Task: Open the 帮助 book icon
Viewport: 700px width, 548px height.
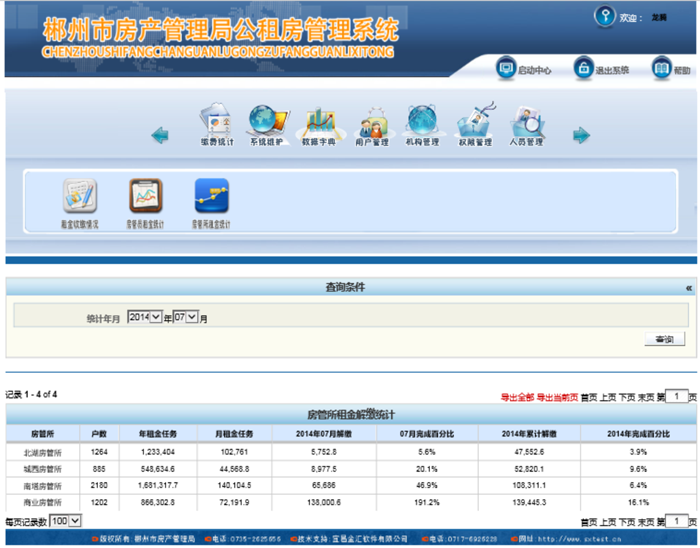Action: (x=661, y=68)
